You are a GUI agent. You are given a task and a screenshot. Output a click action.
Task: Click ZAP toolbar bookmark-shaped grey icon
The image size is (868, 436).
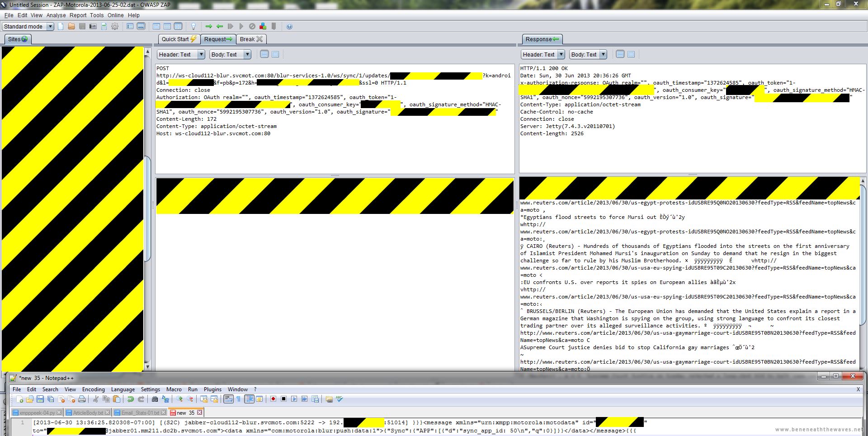tap(274, 26)
